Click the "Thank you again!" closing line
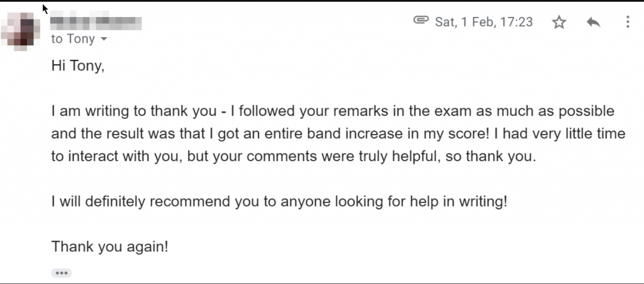644x284 pixels. tap(109, 247)
